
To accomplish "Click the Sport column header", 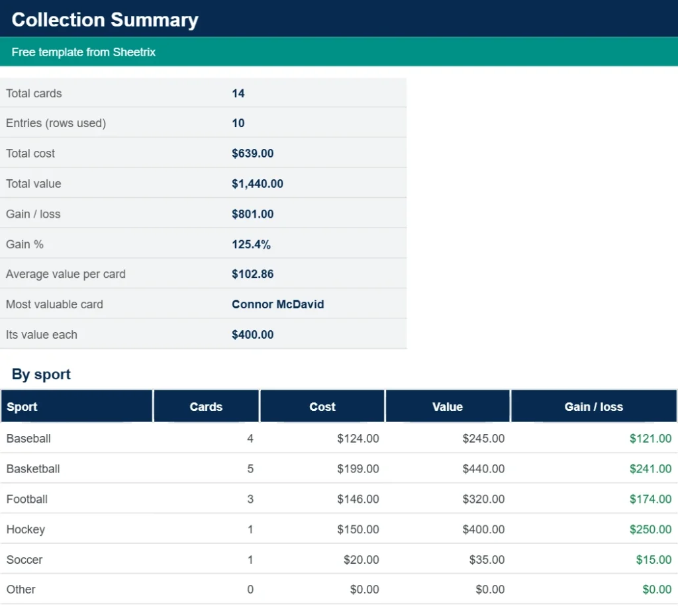I will tap(77, 406).
